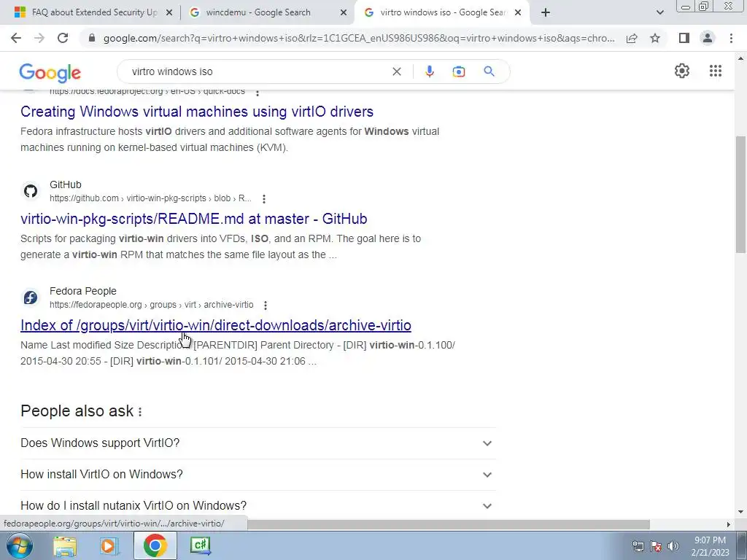Click the vertical page scrollbar thumb
Screen dimensions: 747x560
click(740, 194)
